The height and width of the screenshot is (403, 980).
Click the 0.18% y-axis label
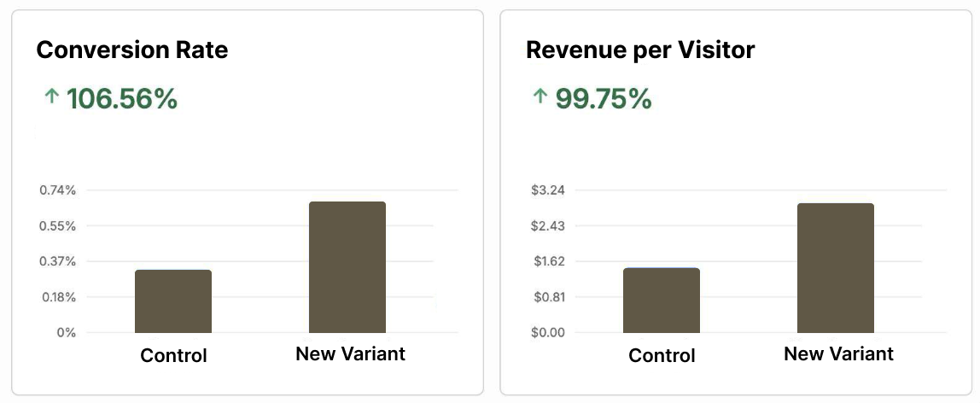[58, 297]
